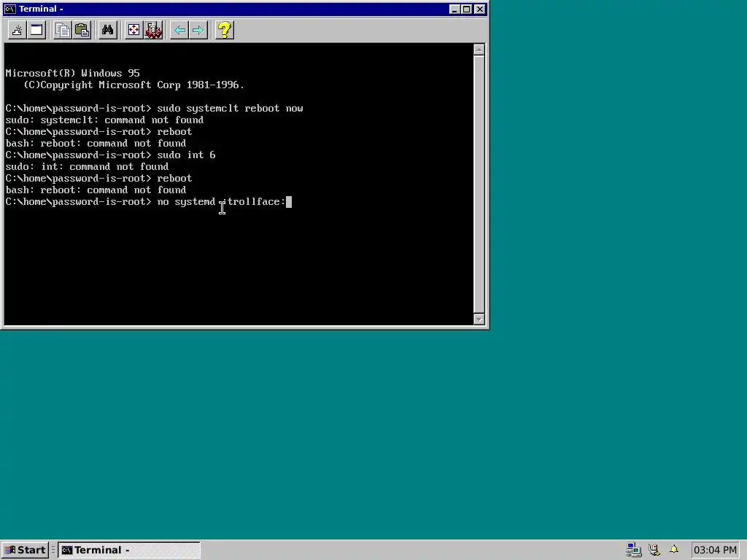Click the vertical scrollbar track in Terminal
This screenshot has width=747, height=560.
[479, 184]
